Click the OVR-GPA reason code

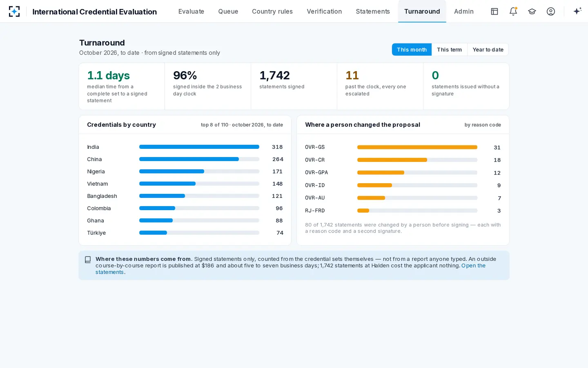coord(316,173)
